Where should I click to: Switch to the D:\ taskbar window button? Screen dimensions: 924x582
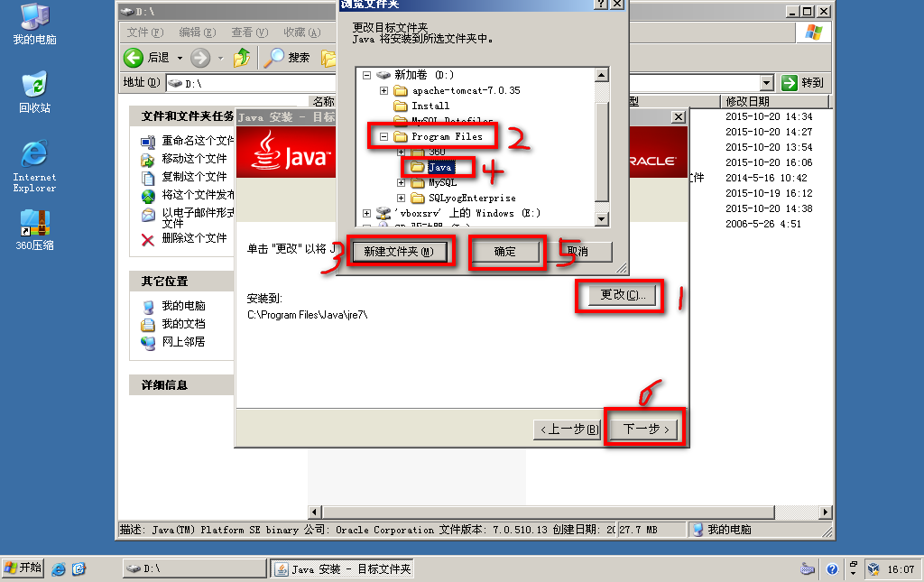point(195,568)
